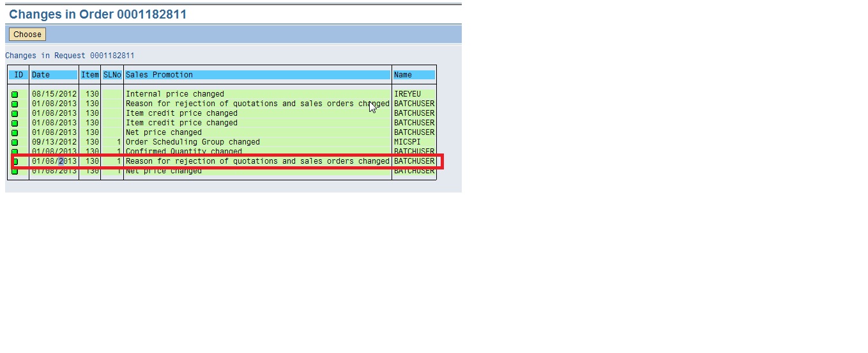The image size is (868, 353).
Task: Click the Choose button
Action: click(27, 35)
